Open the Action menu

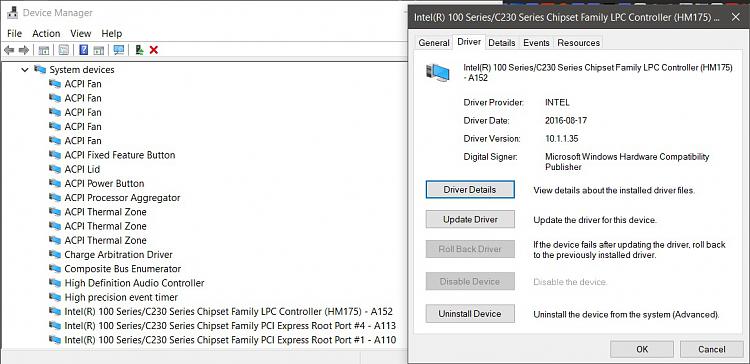tap(46, 33)
